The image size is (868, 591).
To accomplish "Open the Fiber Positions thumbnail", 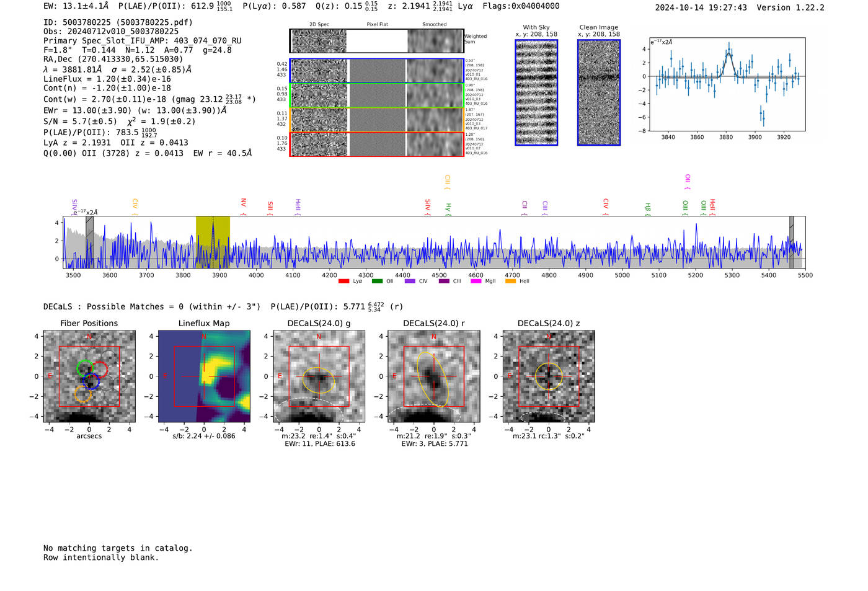I will point(89,376).
